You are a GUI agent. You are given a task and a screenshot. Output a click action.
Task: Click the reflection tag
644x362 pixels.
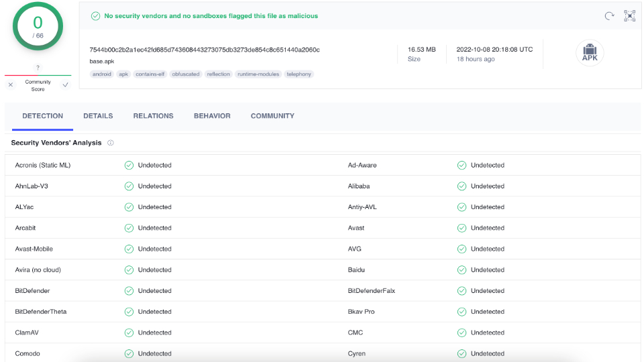[218, 74]
